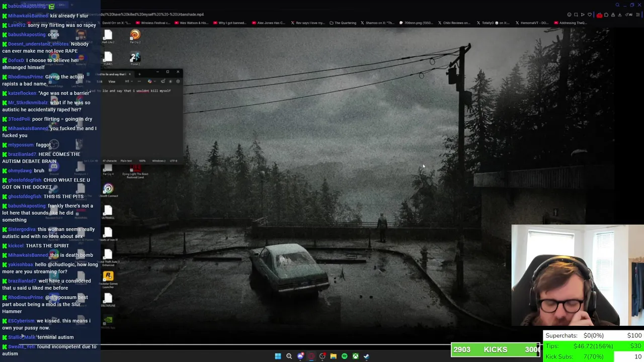644x362 pixels.
Task: Add a new tab in Notepad
Action: [x=139, y=74]
